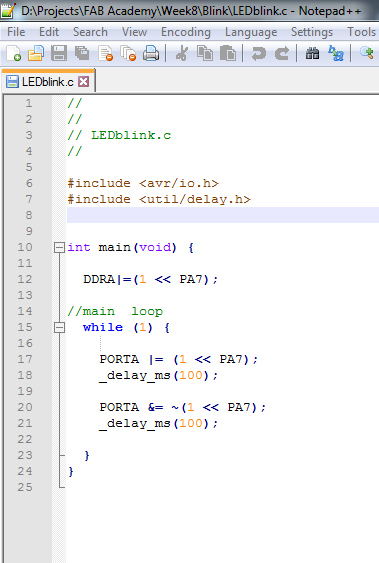Viewport: 379px width, 563px height.
Task: Open the View menu
Action: click(x=134, y=32)
